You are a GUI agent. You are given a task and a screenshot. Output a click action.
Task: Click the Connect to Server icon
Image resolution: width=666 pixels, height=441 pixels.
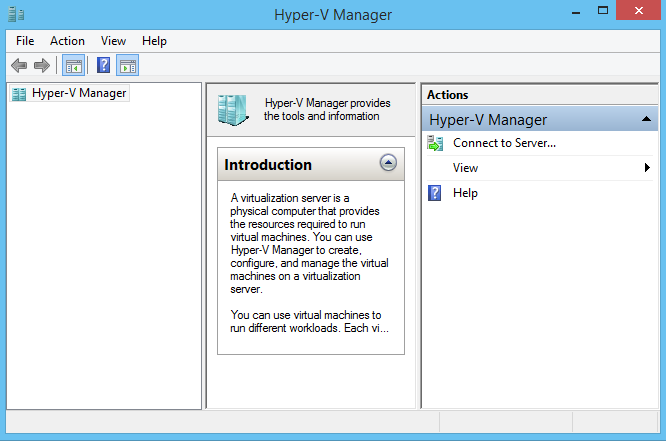pyautogui.click(x=435, y=143)
